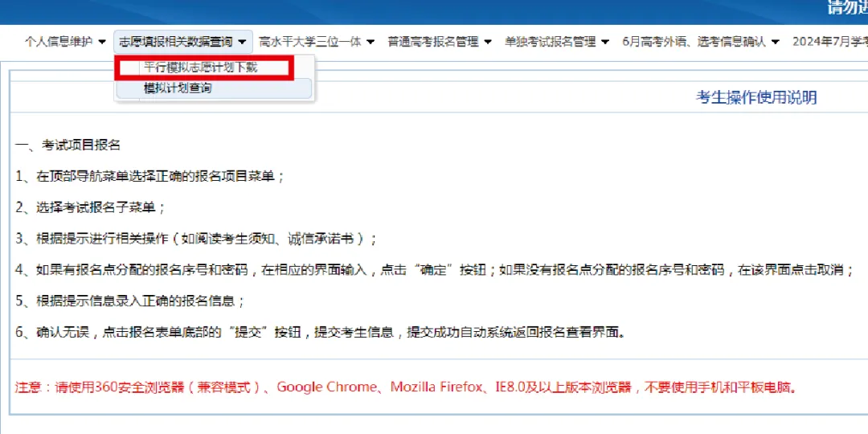Open the 个人信息维护 menu

(59, 42)
